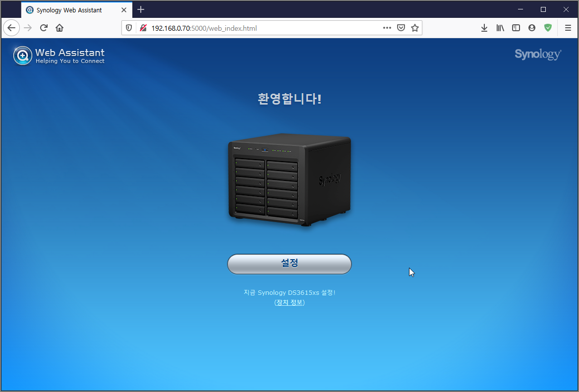
Task: Click the text '지금 Synology DS3615xs 설정!'
Action: [289, 293]
